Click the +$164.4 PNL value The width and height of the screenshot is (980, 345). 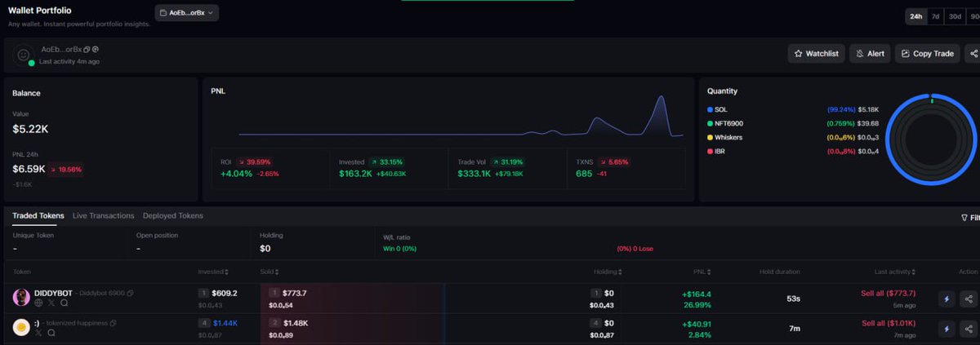coord(697,294)
